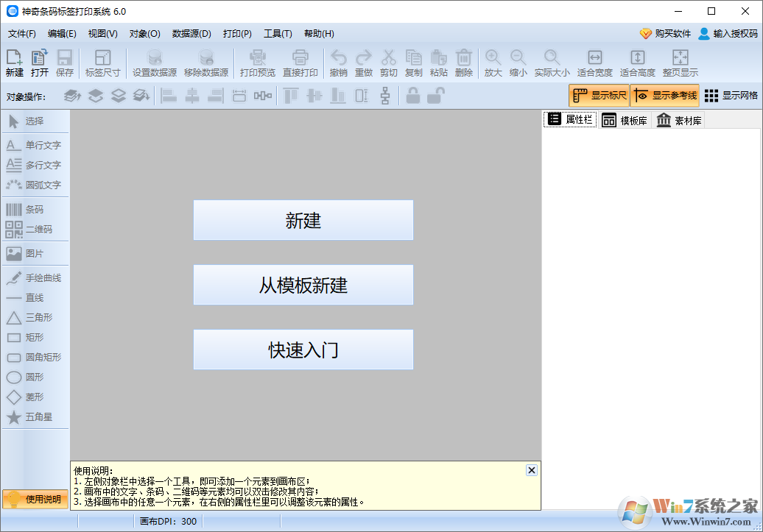
Task: Click the 购买软件 purchase link
Action: [x=671, y=33]
